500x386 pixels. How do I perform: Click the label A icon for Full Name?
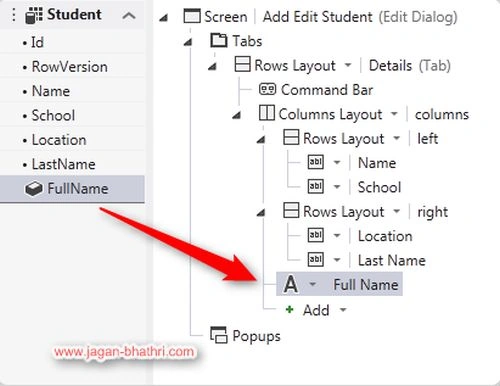[290, 284]
